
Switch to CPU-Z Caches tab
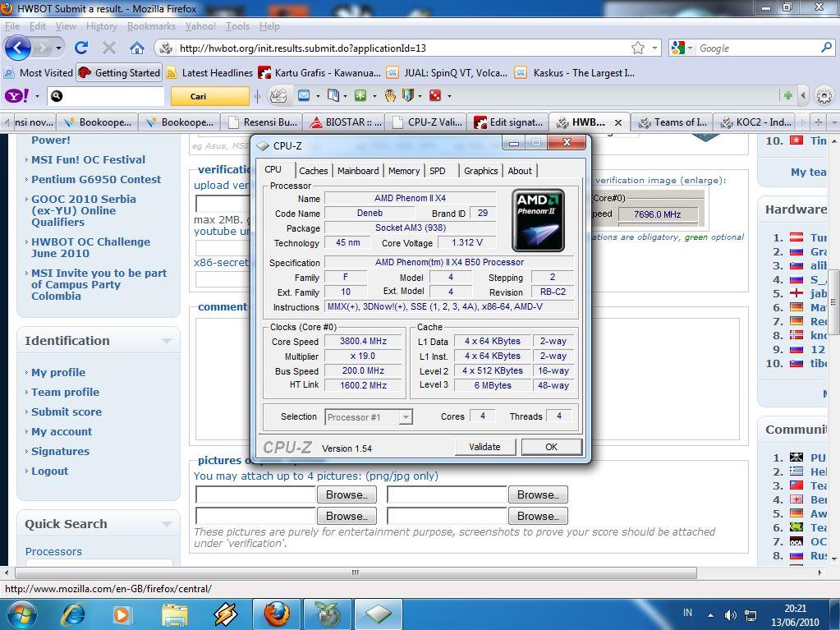[x=314, y=171]
